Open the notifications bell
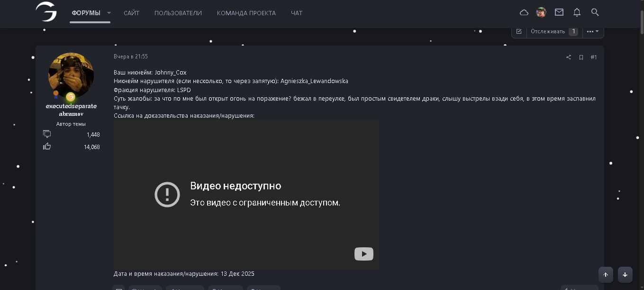644x290 pixels. (577, 13)
